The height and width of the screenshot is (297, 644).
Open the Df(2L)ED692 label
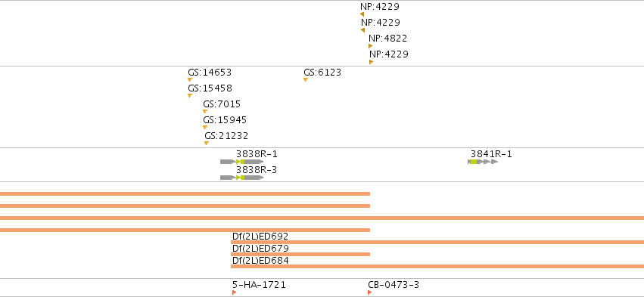coord(260,237)
